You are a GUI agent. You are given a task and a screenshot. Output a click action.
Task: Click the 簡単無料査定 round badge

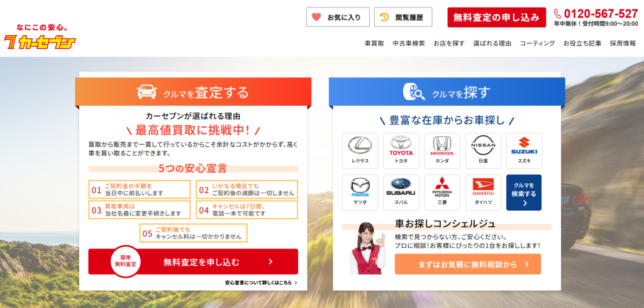point(125,261)
